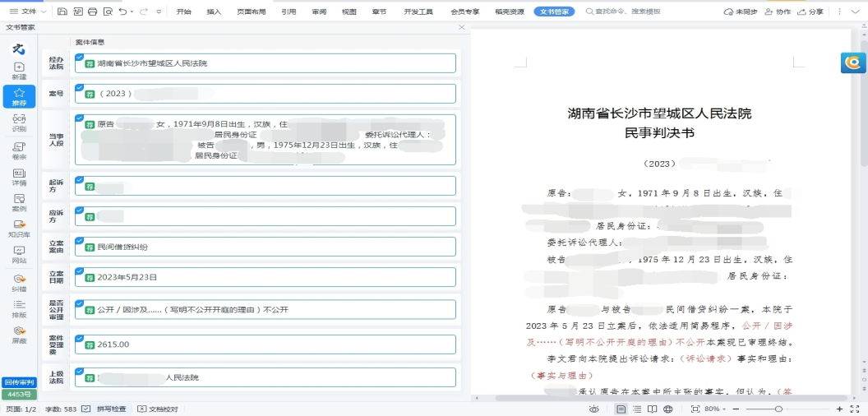Open the 网站 website sidebar icon
This screenshot has width=868, height=416.
click(19, 255)
